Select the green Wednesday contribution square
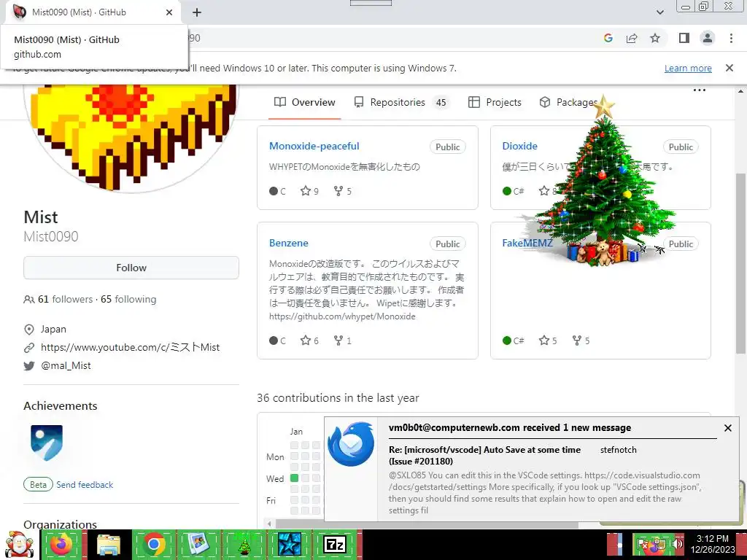Viewport: 747px width, 560px height. coord(294,478)
